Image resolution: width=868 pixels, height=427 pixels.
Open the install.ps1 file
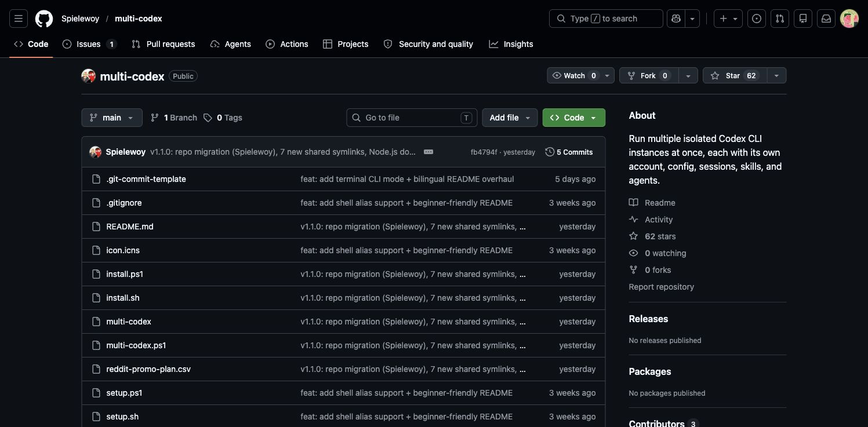click(x=125, y=274)
